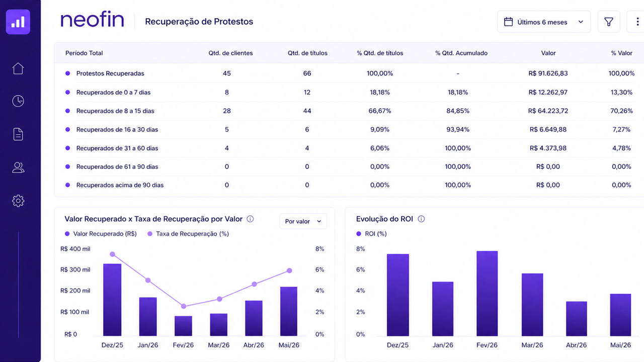Toggle Valor Recuperado (R$) legend series
Viewport: 644px width, 362px height.
(101, 234)
